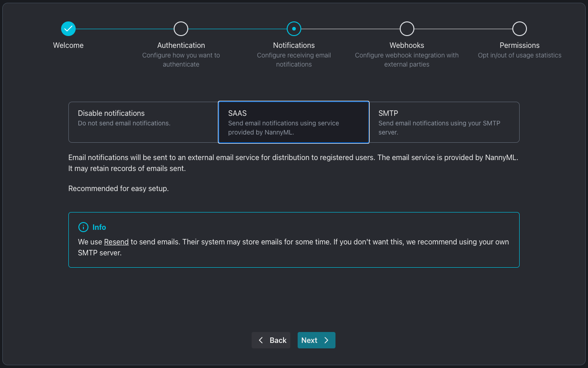This screenshot has height=368, width=588.
Task: Click the Welcome step checkmark circle
Action: tap(68, 29)
